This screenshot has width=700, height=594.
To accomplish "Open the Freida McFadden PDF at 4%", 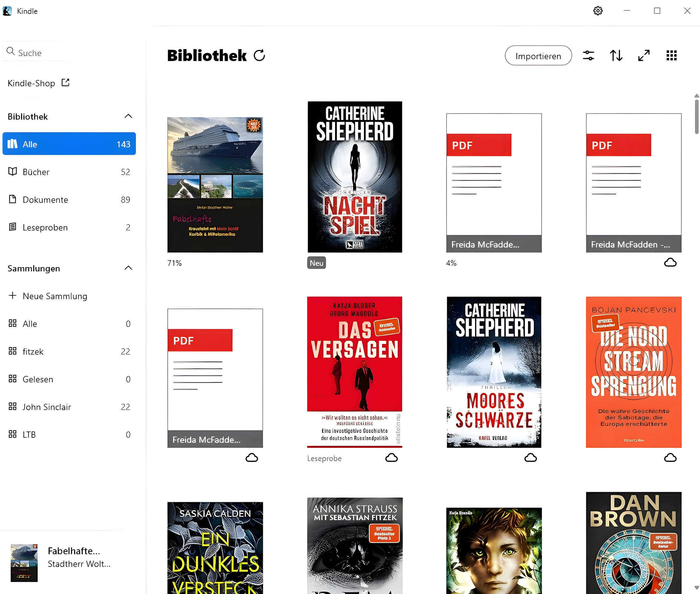I will (494, 183).
